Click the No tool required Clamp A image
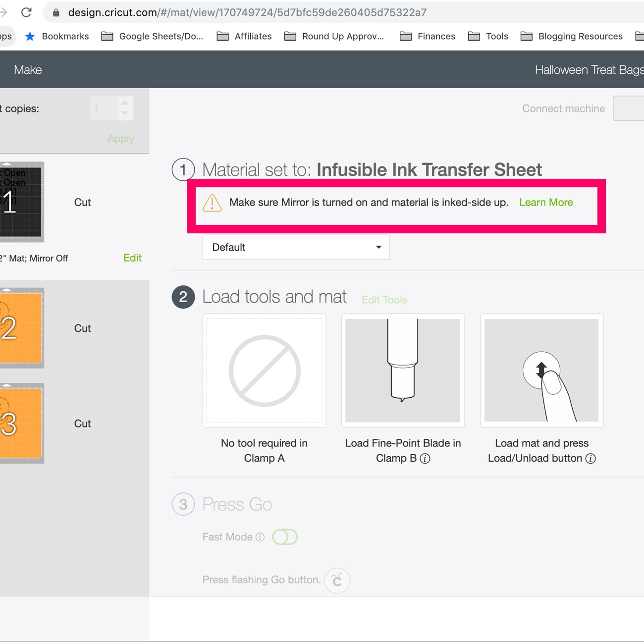This screenshot has width=644, height=644. [265, 371]
